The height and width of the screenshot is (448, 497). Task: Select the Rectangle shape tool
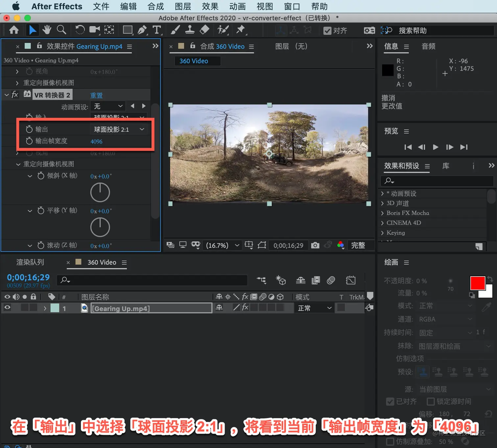pyautogui.click(x=128, y=30)
